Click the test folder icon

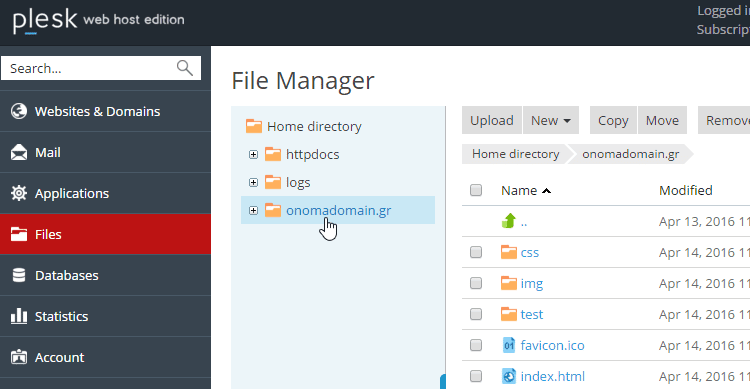[509, 314]
